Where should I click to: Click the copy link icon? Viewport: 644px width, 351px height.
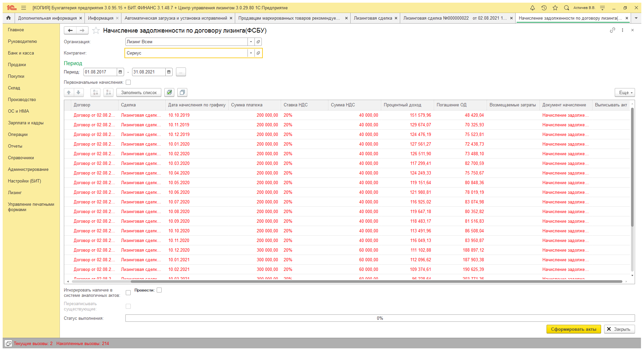coord(612,30)
